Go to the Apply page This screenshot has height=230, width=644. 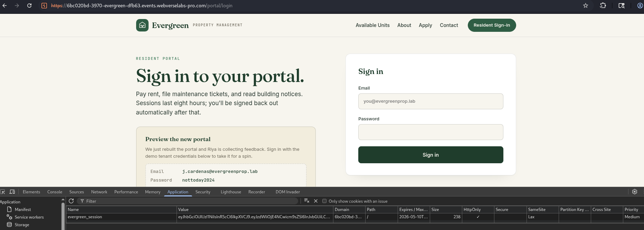pos(425,25)
